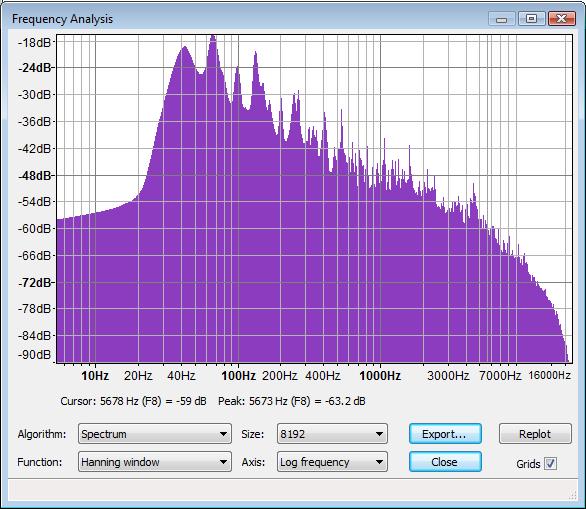Expand the Size dropdown showing 8192
The image size is (586, 509).
click(x=332, y=434)
